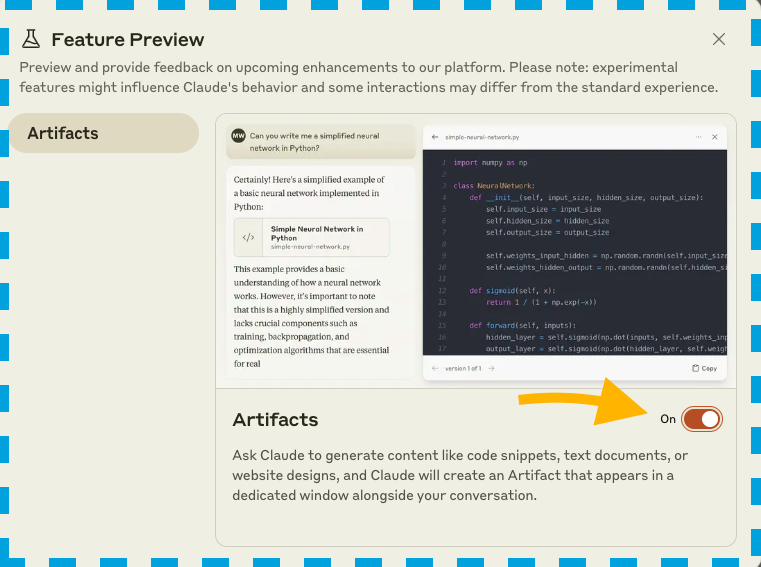Screen dimensions: 761x567
Task: Click the MW user avatar in the preview
Action: click(238, 135)
